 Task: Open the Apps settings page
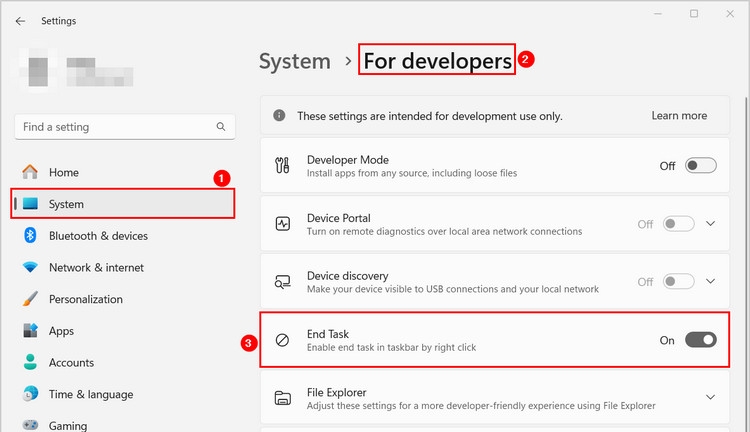point(124,331)
